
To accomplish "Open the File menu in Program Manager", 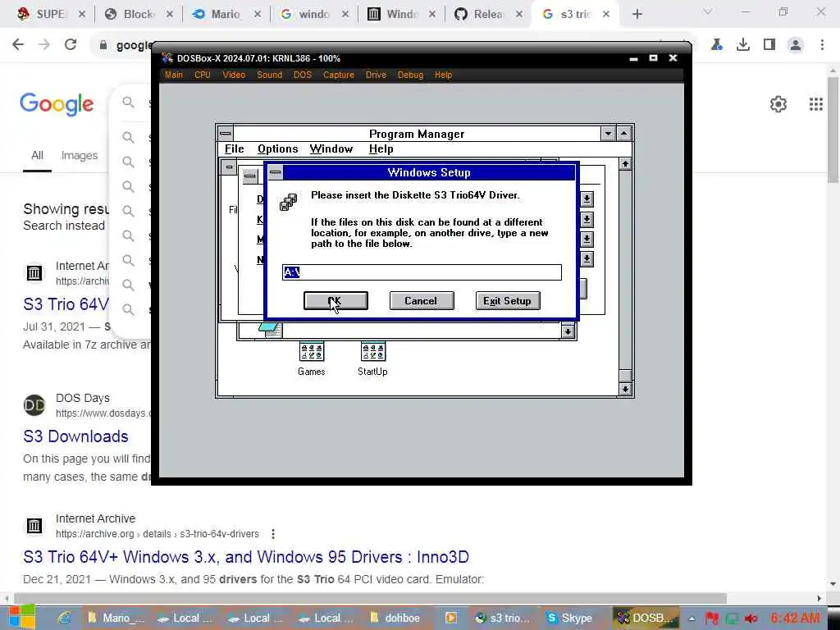I will [x=234, y=149].
